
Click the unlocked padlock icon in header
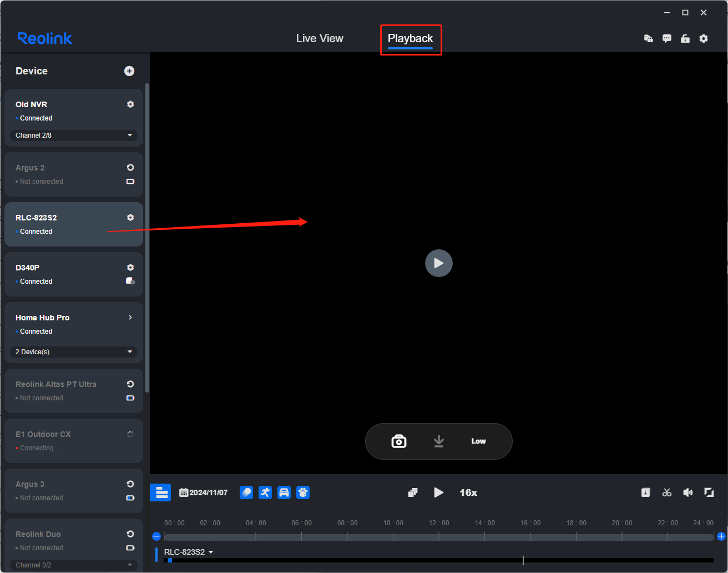tap(685, 38)
